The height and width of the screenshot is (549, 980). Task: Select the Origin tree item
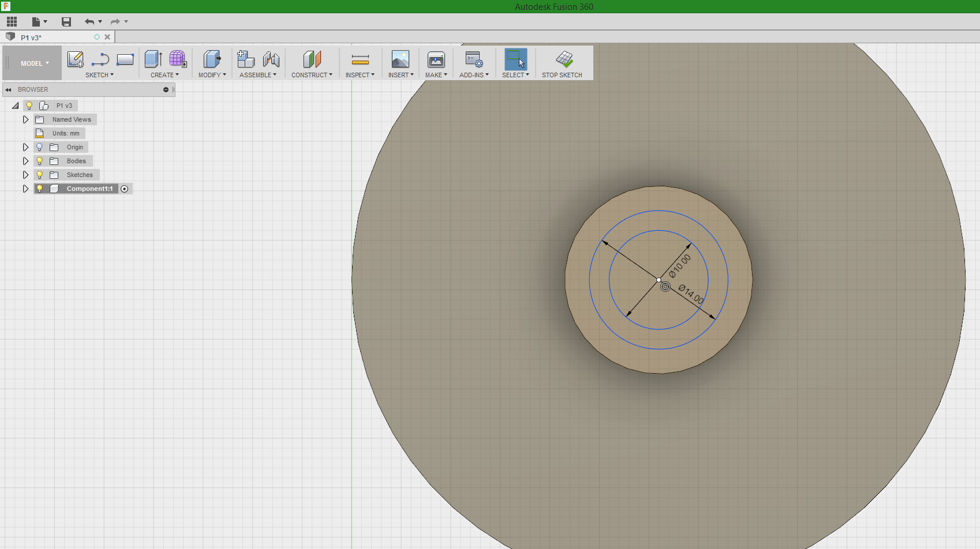coord(75,147)
